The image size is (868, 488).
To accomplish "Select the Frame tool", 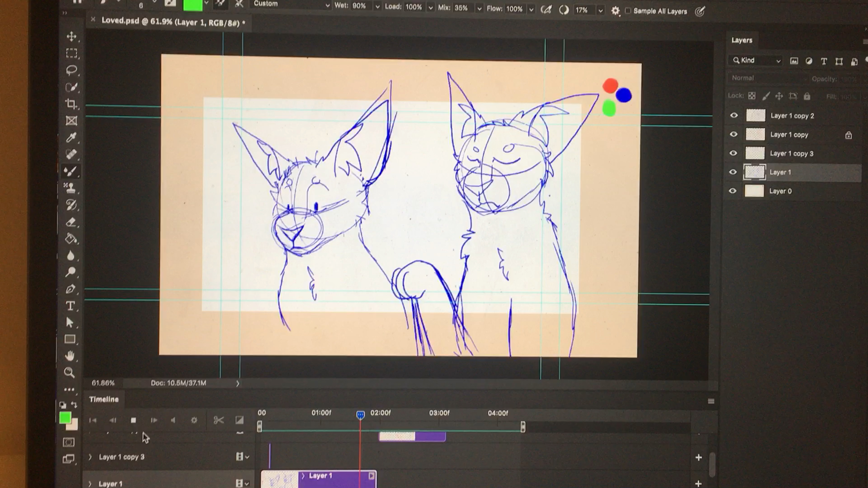I will click(71, 121).
